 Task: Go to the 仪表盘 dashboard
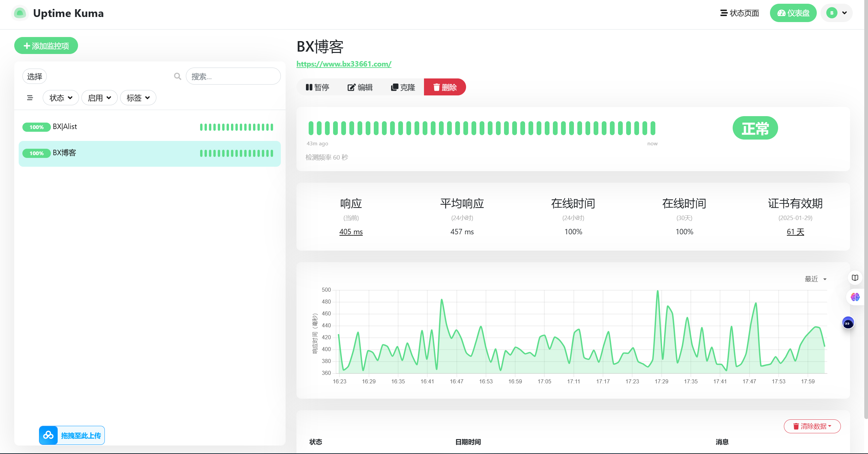coord(793,13)
